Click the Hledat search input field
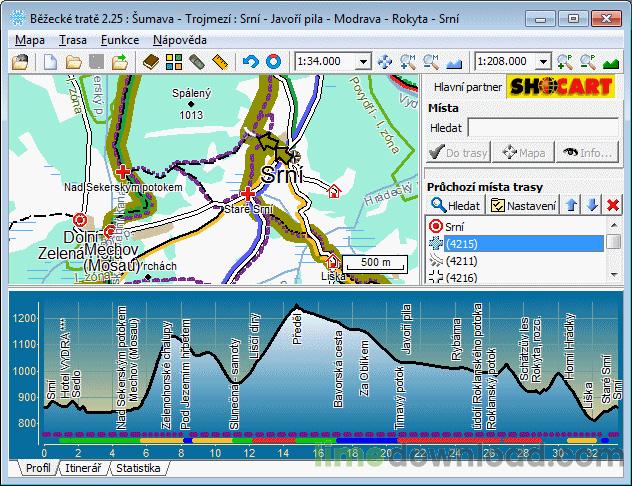The height and width of the screenshot is (486, 632). [543, 128]
